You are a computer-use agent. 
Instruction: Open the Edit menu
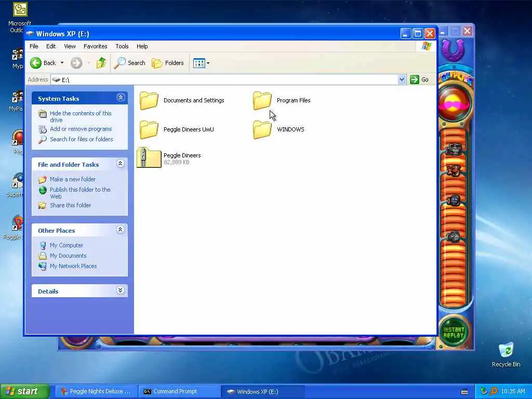click(x=51, y=46)
